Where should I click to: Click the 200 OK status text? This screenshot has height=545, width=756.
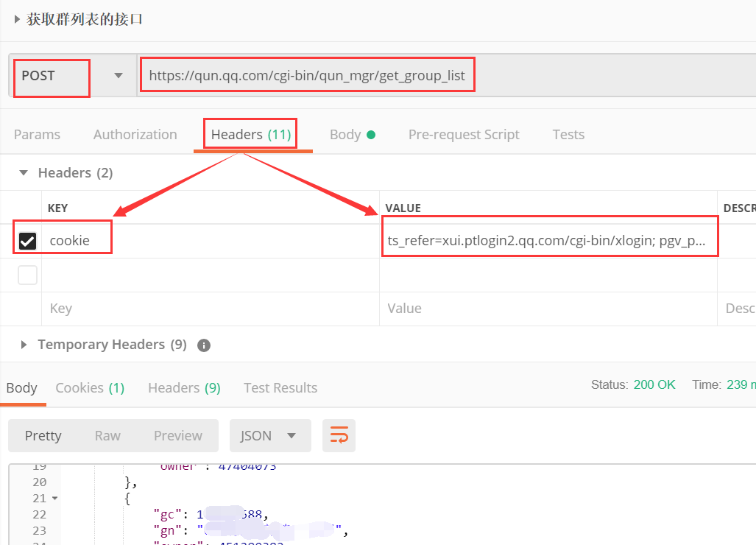coord(654,385)
